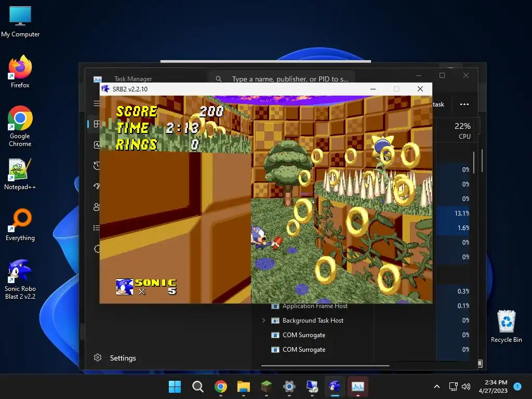
Task: Open the Windows Start menu
Action: pos(175,387)
